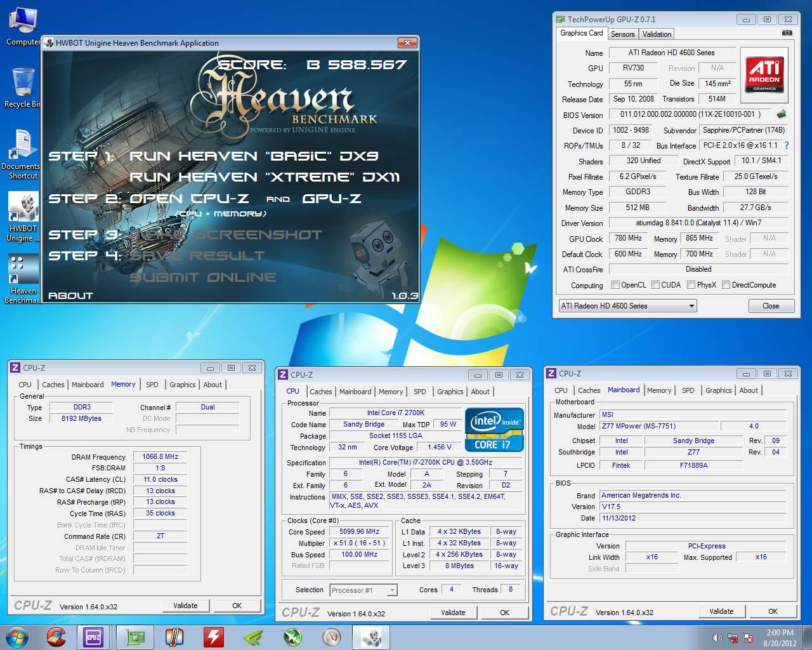Viewport: 812px width, 650px height.
Task: Click the save BIOS chip icon in GPU-Z
Action: [782, 114]
